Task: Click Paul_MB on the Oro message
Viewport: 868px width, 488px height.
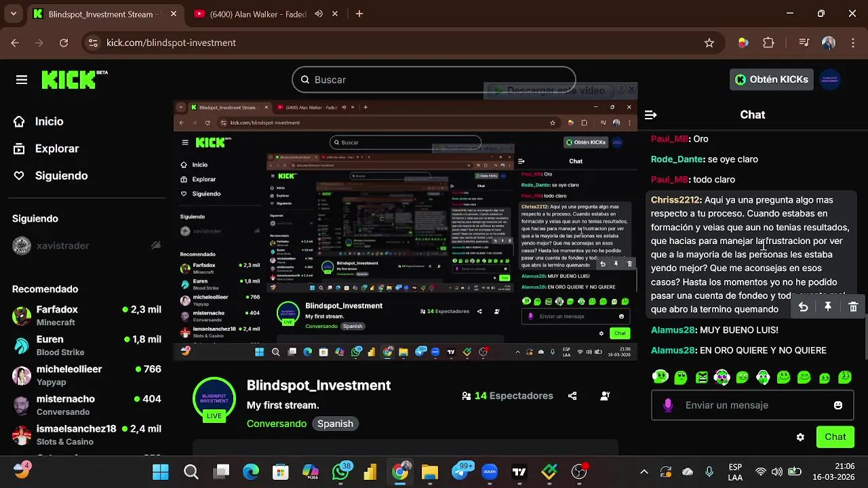Action: [x=669, y=139]
